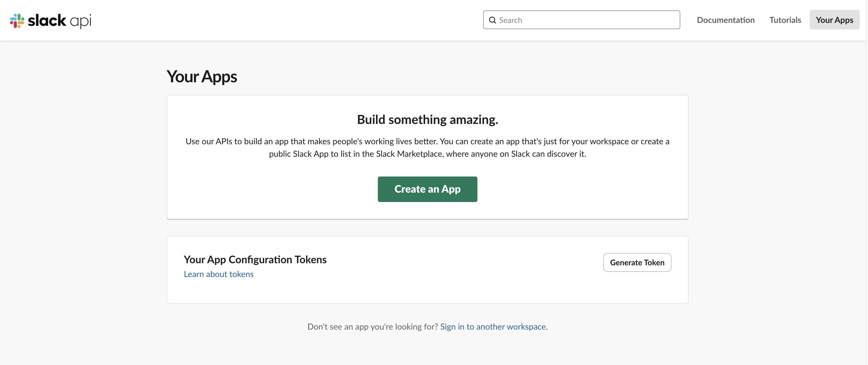Focus the Search input field

[x=586, y=20]
